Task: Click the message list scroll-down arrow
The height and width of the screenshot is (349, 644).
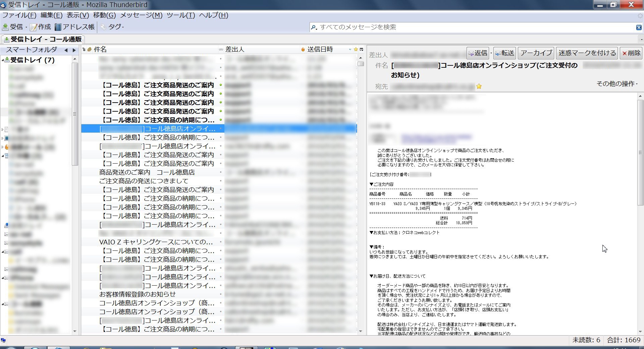Action: click(x=361, y=331)
